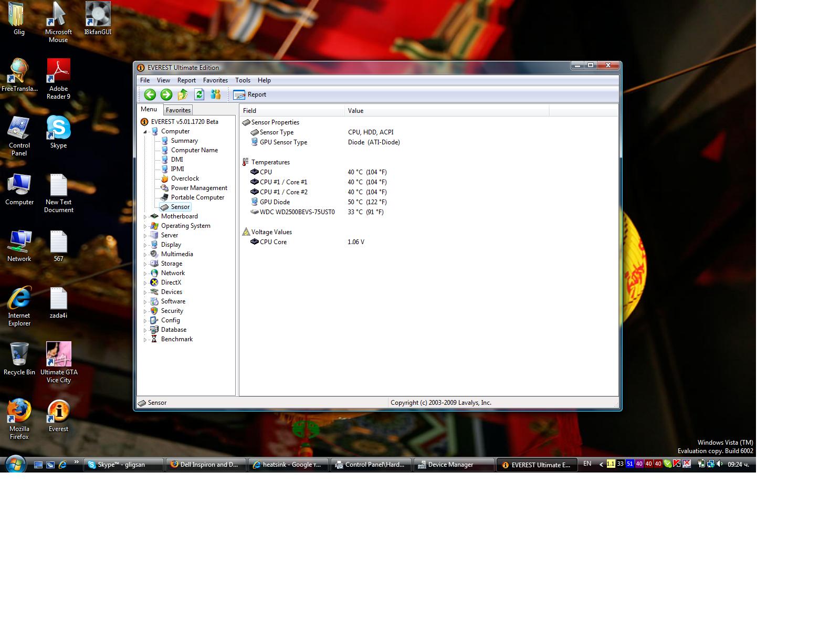Open the Report wizard toolbar button

click(x=249, y=94)
